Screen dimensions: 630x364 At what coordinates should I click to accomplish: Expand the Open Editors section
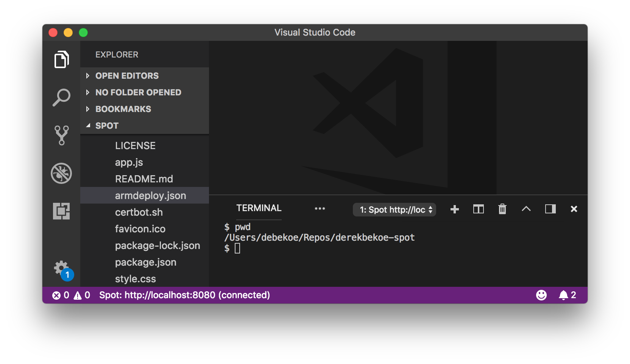point(145,76)
